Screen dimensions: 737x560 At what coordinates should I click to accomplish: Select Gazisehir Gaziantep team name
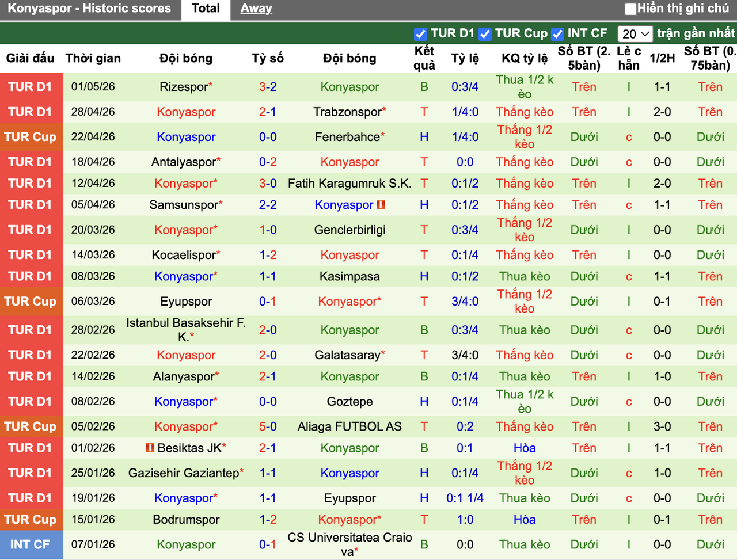(184, 473)
